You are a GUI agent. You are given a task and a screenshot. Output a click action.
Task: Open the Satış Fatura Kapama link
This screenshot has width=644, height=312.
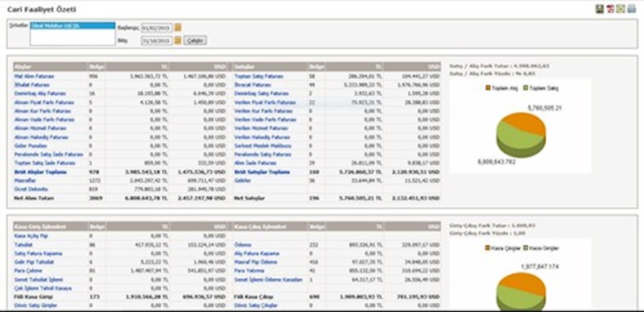point(38,254)
